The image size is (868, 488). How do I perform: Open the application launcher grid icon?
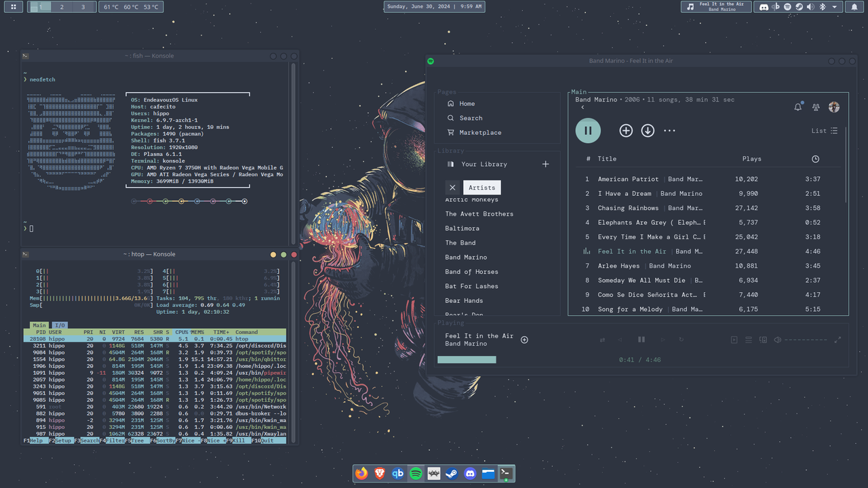(x=14, y=7)
